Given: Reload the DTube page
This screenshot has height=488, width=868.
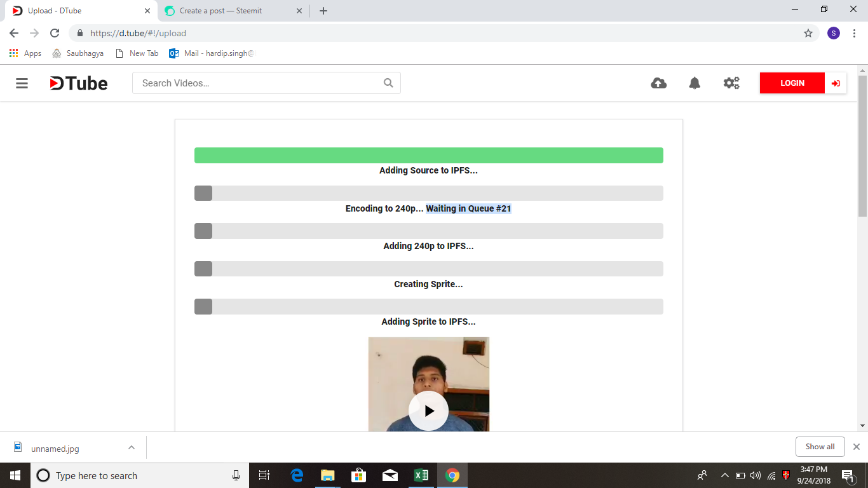Looking at the screenshot, I should pos(55,33).
